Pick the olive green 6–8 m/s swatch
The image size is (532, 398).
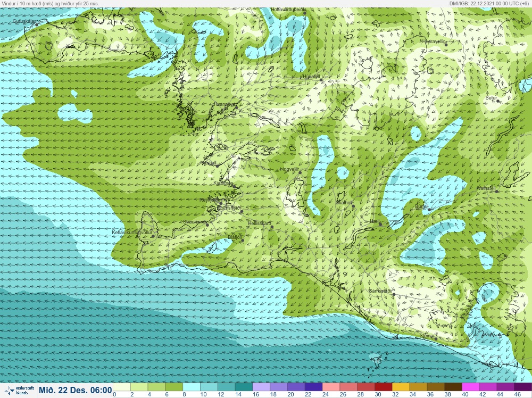point(174,387)
